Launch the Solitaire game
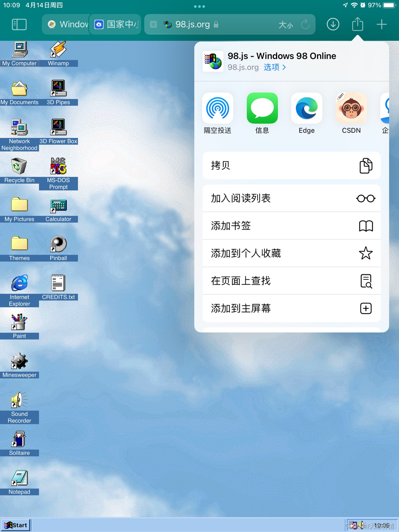 pos(19,443)
